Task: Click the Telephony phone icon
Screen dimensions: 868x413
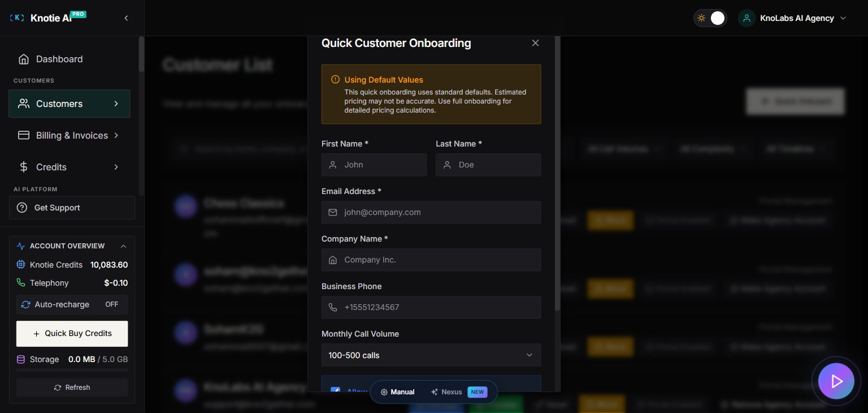Action: (21, 283)
